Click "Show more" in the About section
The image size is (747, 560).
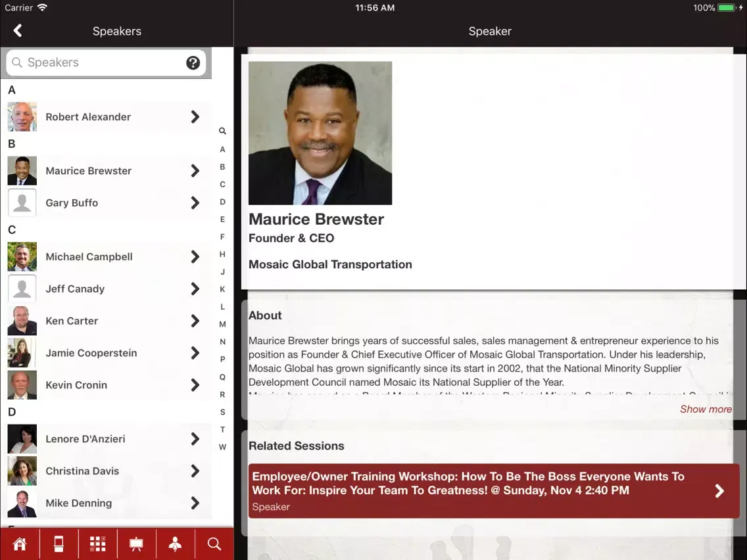706,409
